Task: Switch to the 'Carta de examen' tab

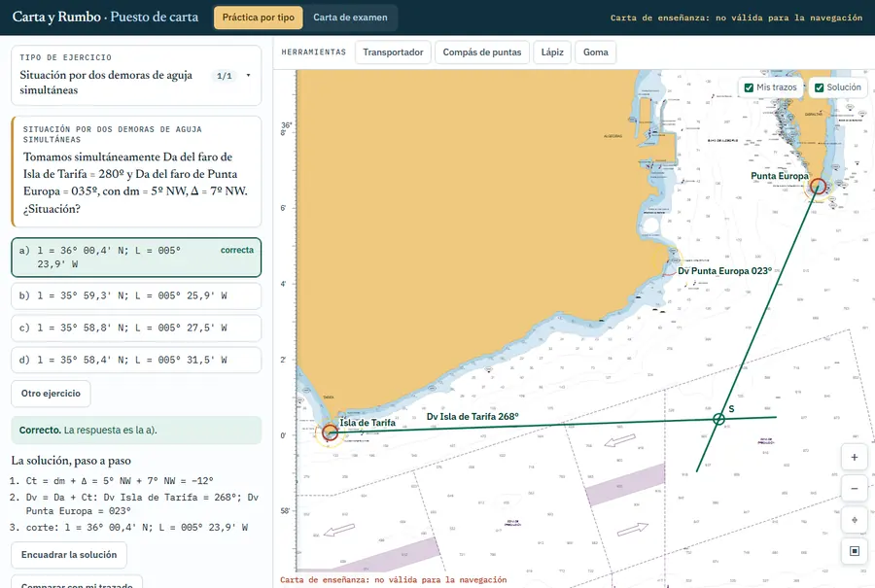Action: pyautogui.click(x=350, y=17)
